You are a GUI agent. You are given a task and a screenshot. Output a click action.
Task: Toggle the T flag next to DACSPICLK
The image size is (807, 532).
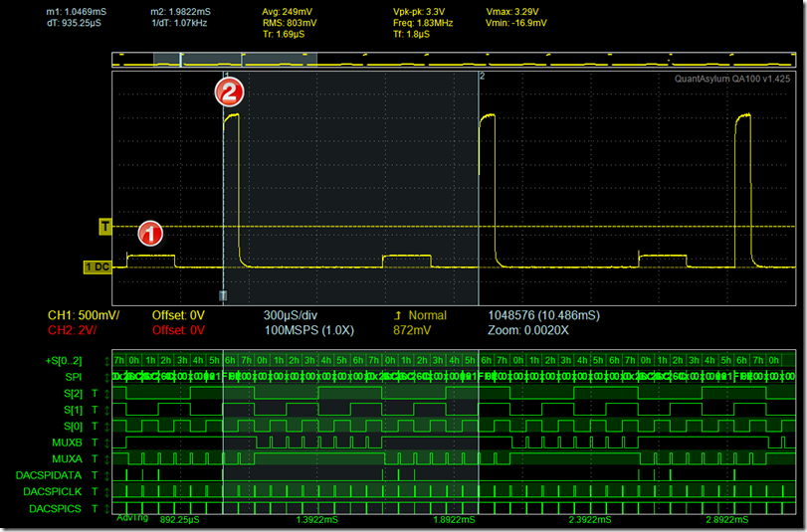tap(95, 491)
